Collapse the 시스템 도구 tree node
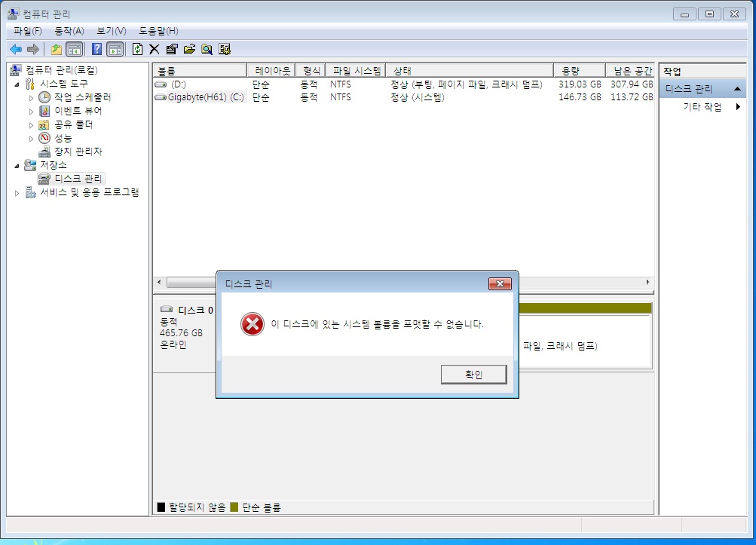Screen dimensions: 756x545 click(x=17, y=84)
